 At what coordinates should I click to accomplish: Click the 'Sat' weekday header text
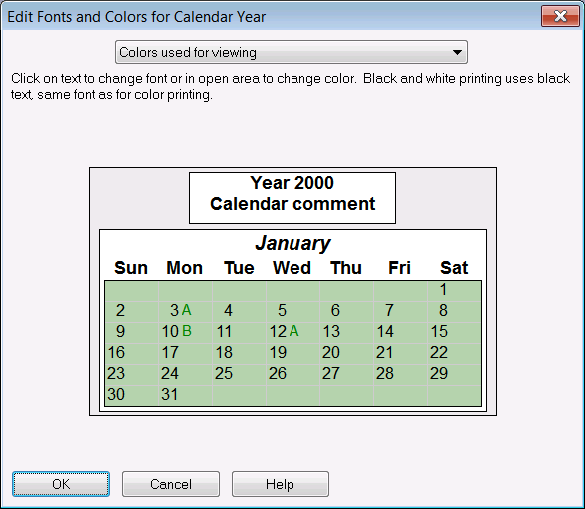(x=454, y=268)
